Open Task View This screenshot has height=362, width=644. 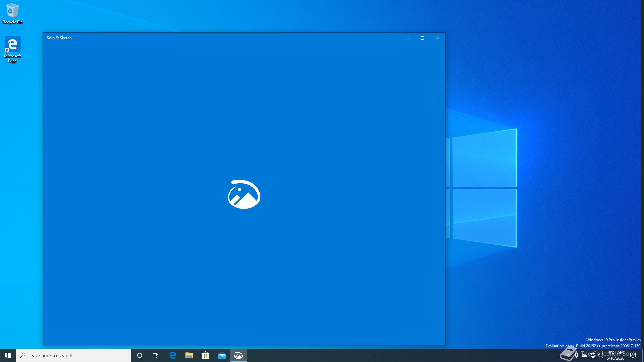click(x=156, y=355)
